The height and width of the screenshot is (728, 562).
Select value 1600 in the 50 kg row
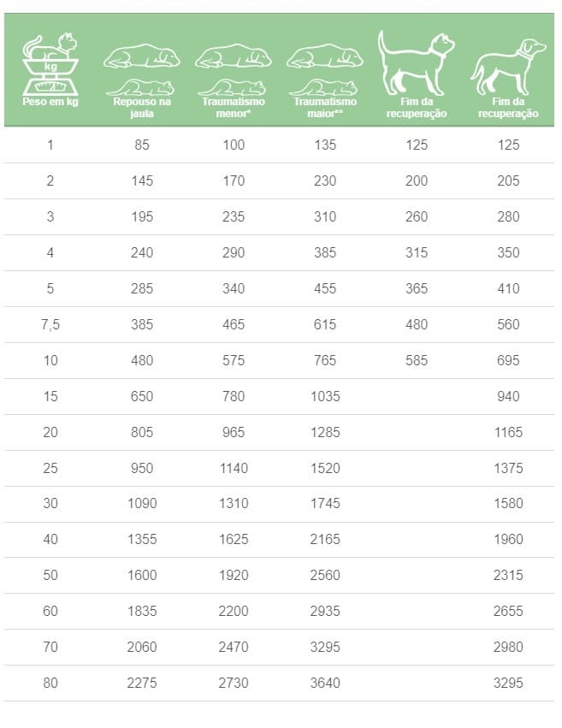click(x=142, y=575)
